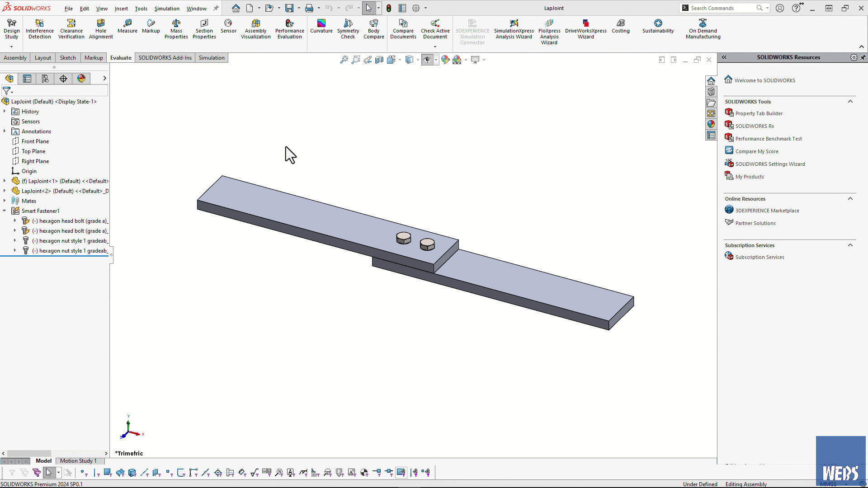Click the Motion Study 1 tab
This screenshot has height=488, width=868.
77,460
